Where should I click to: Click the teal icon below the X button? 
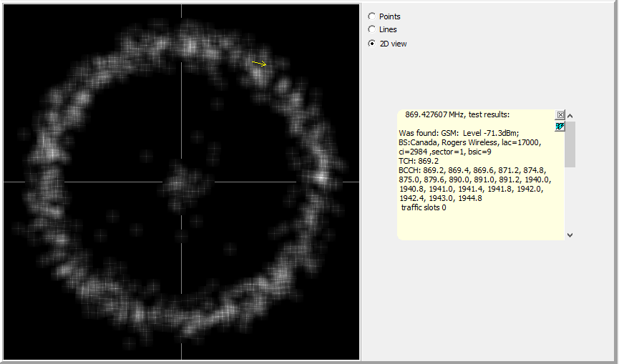click(560, 126)
